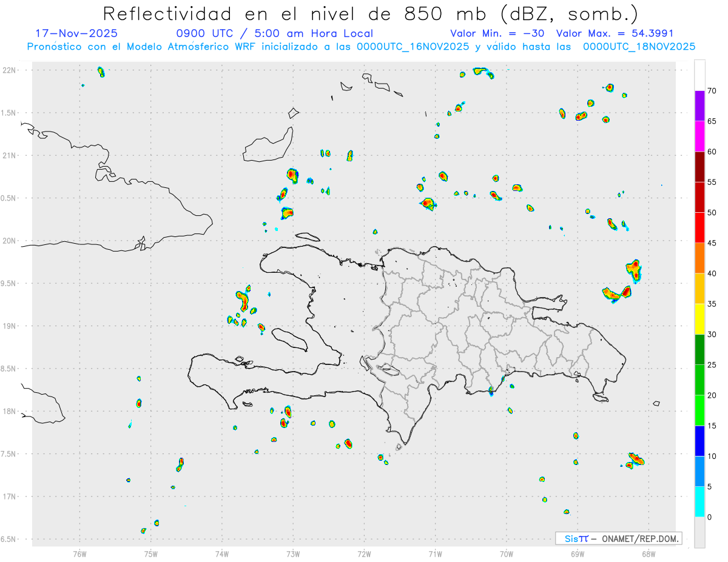Image resolution: width=728 pixels, height=562 pixels.
Task: Click the colorbar label "45"
Action: [x=712, y=243]
